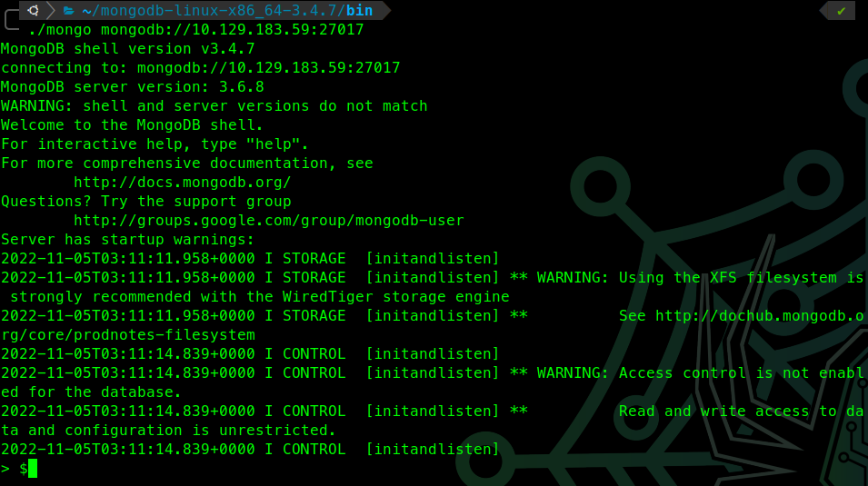Open the groups.google.com mongodb-user link
Screen dimensions: 868x486
(x=268, y=221)
